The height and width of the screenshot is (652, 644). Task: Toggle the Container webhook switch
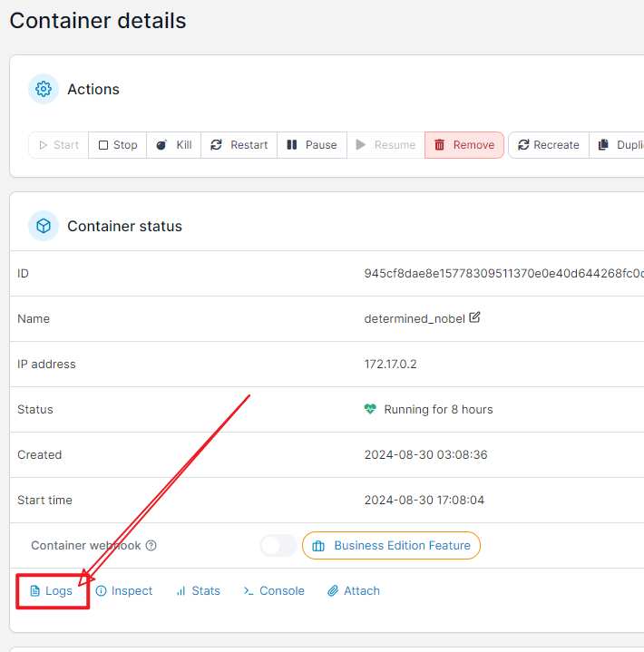278,546
